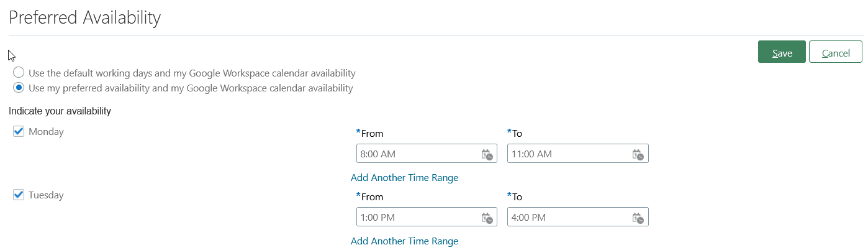Open the time picker icon beside 1:00 PM
868x250 pixels.
[x=487, y=218]
